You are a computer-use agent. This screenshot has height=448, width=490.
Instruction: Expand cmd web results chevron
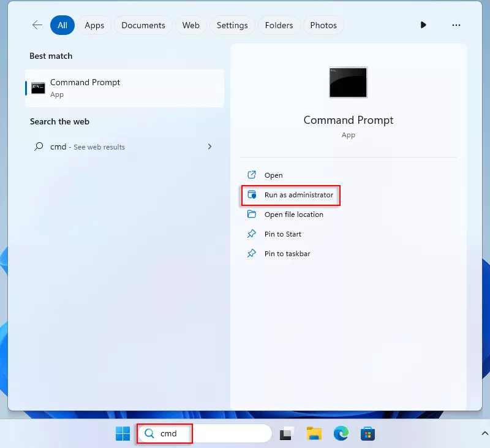(x=209, y=146)
